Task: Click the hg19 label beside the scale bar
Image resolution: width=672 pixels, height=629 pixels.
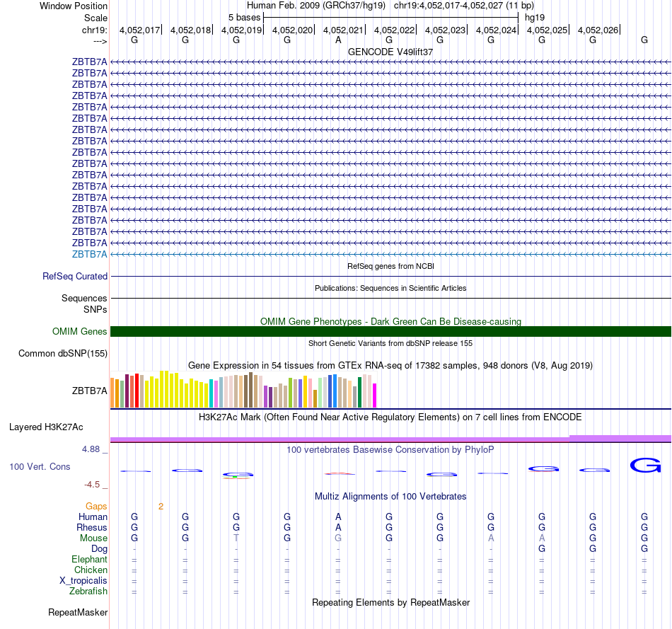Action: coord(535,18)
